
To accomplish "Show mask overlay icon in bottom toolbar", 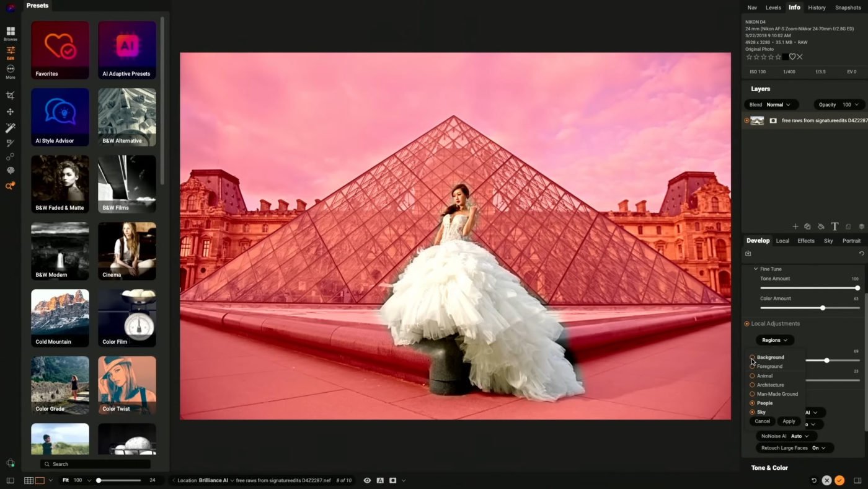I will [392, 480].
